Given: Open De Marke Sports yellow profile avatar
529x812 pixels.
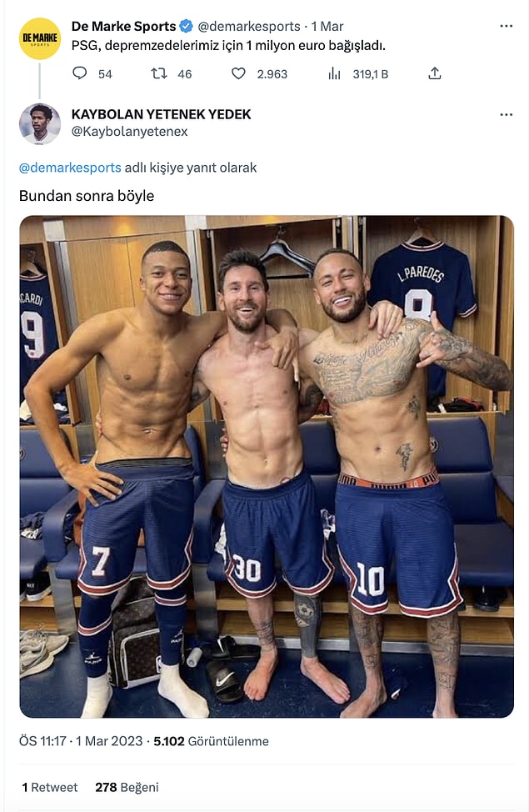Looking at the screenshot, I should 40,39.
